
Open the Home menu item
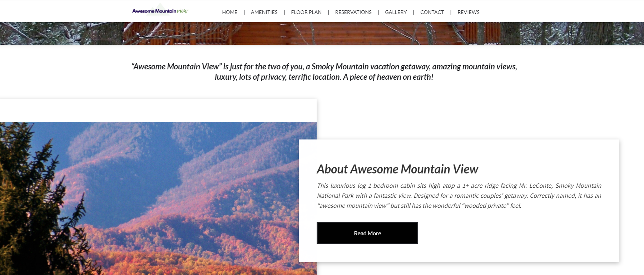tap(229, 12)
